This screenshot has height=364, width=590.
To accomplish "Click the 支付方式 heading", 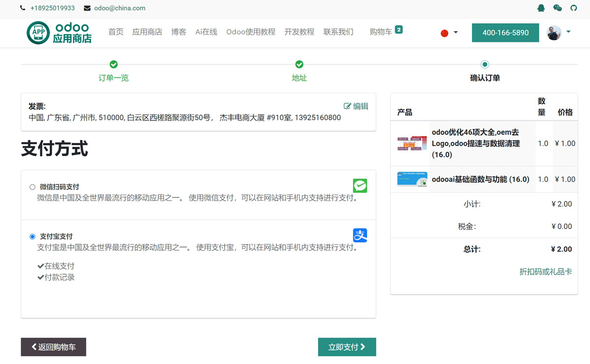I will (x=54, y=149).
